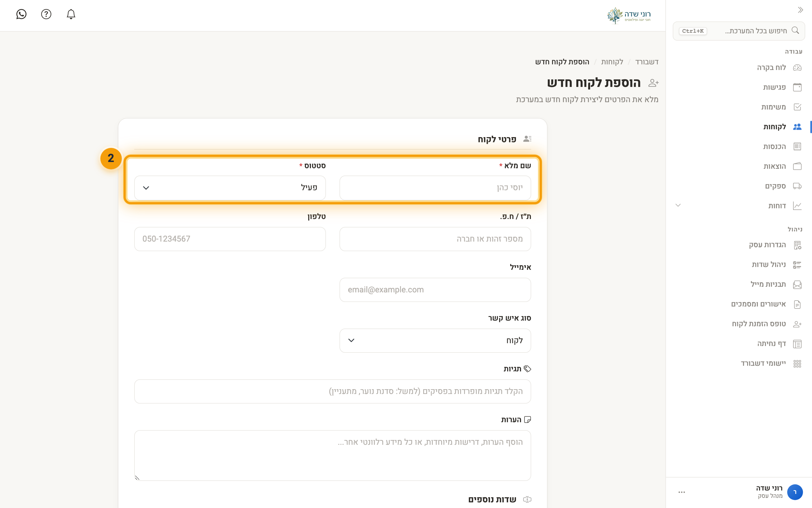The image size is (812, 508).
Task: Click the user avatar ר circle
Action: tap(795, 492)
